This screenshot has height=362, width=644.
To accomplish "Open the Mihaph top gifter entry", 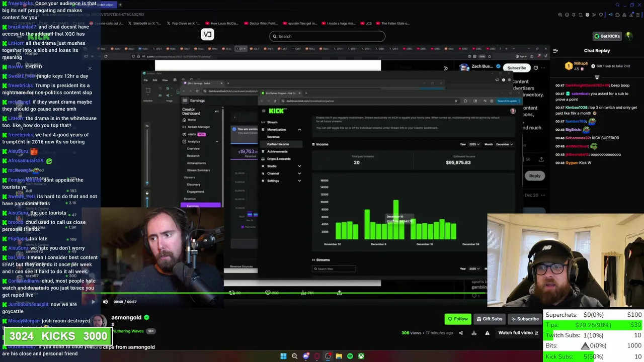I will [x=597, y=66].
